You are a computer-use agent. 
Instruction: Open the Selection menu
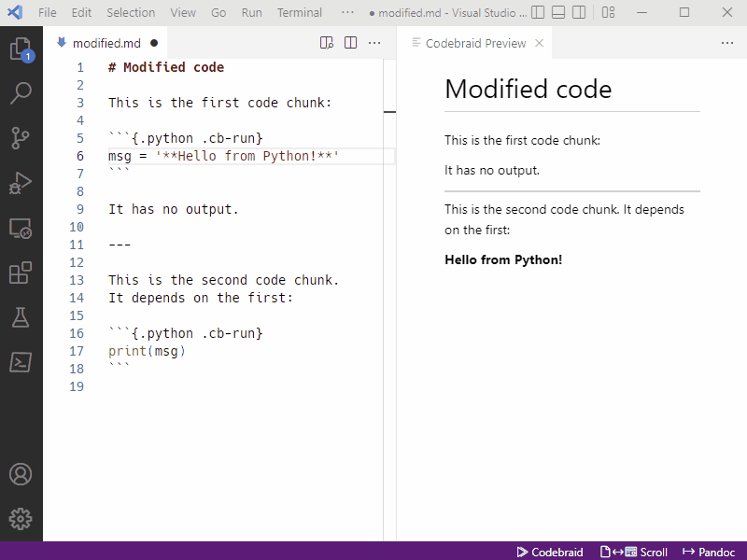(x=131, y=12)
